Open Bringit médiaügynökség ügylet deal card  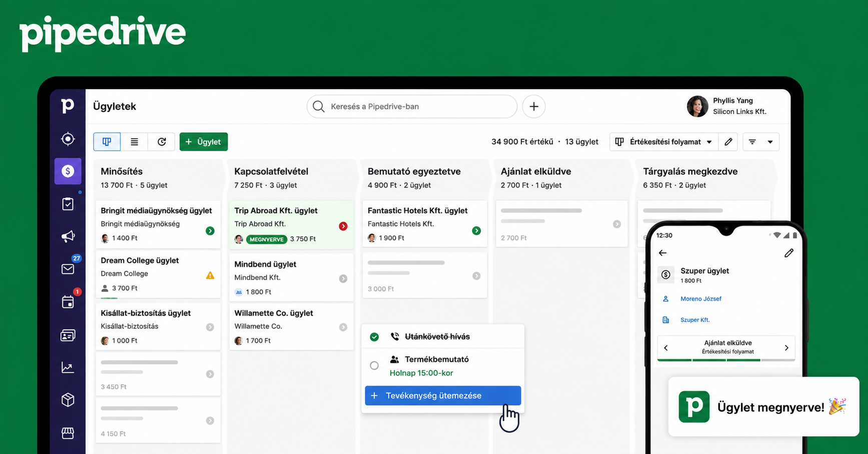[158, 224]
